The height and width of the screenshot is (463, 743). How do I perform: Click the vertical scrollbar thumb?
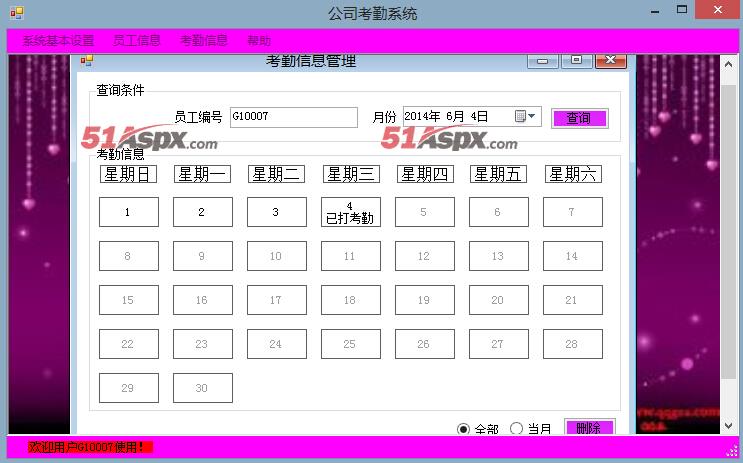click(728, 232)
